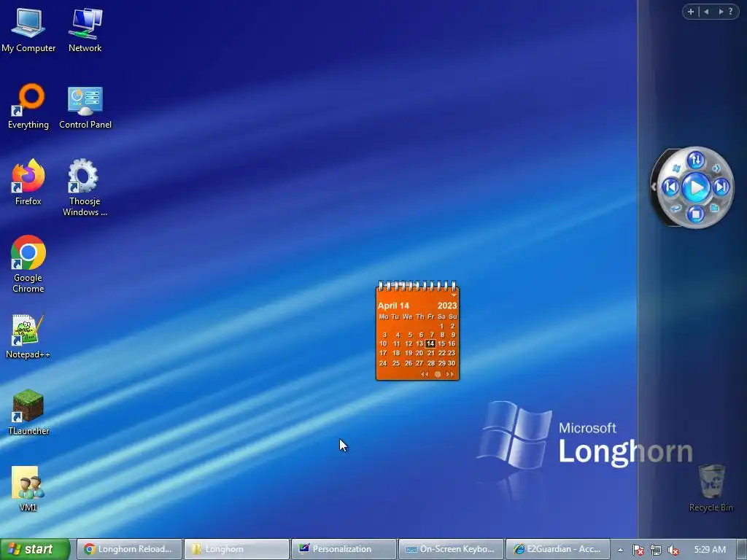Viewport: 747px width, 560px height.
Task: Open the Notepad++ desktop shortcut
Action: [x=28, y=336]
